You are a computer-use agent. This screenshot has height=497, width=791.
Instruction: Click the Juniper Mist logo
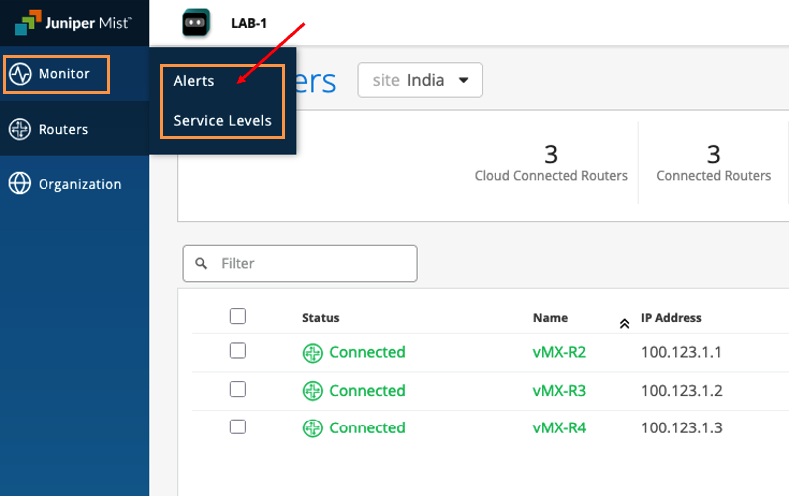point(77,22)
